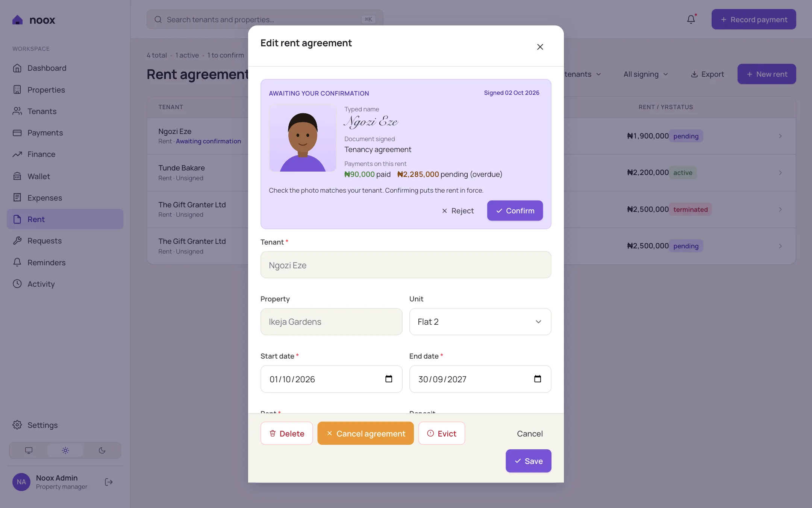Go to Expenses section
This screenshot has height=508, width=812.
[x=65, y=198]
